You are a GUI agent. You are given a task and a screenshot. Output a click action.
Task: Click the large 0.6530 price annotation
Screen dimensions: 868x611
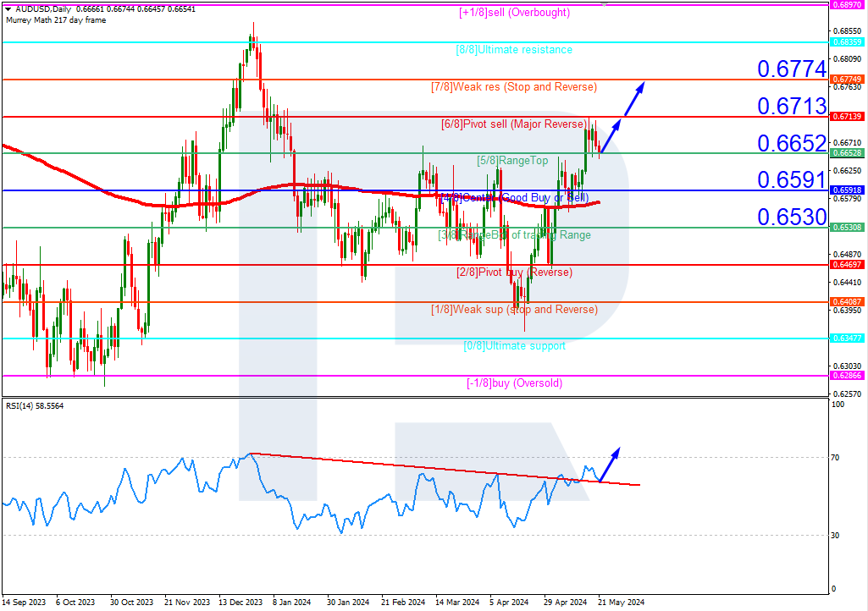(792, 217)
